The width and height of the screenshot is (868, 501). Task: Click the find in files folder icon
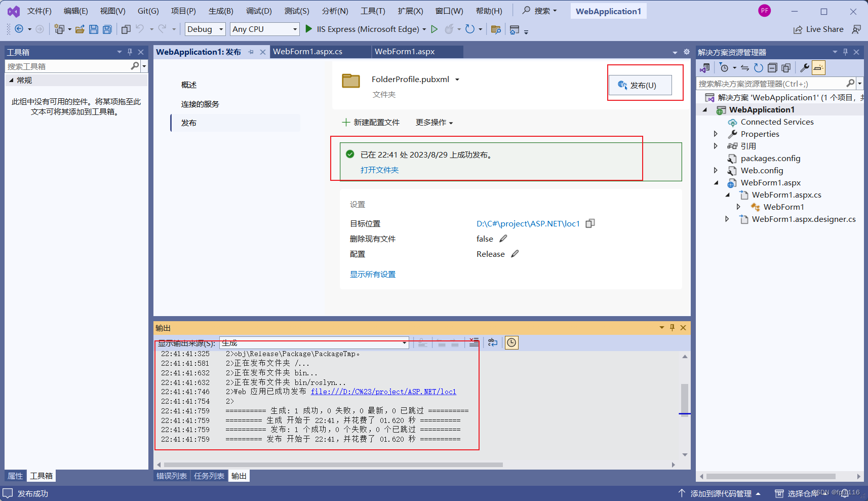[496, 29]
